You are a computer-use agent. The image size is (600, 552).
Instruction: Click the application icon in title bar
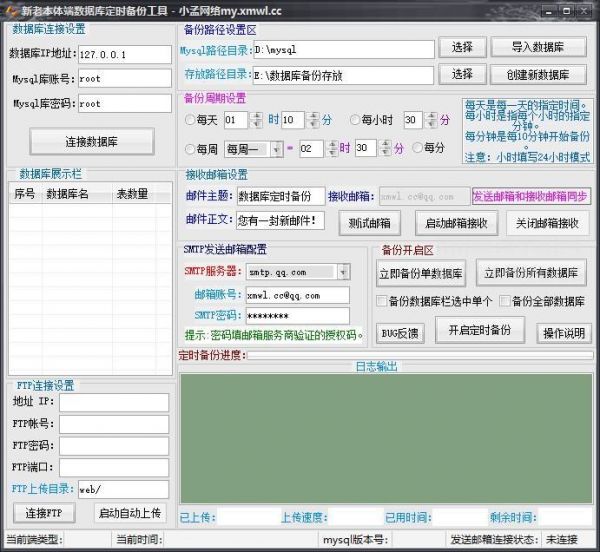point(10,10)
